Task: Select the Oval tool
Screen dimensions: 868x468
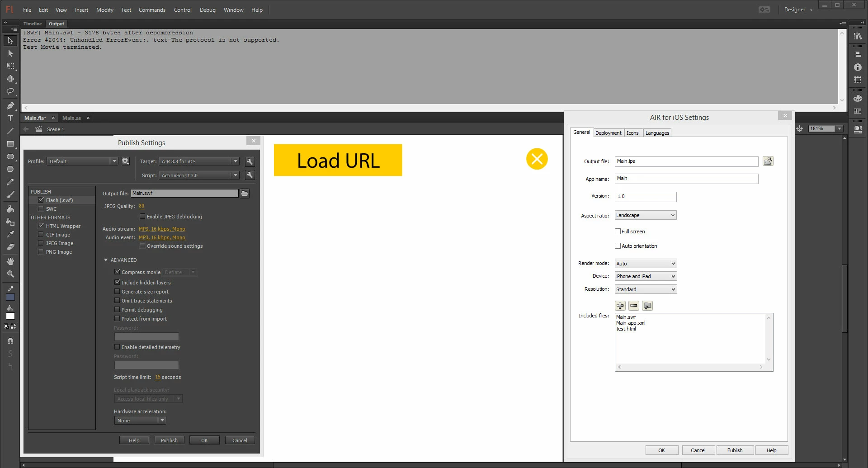Action: 10,156
